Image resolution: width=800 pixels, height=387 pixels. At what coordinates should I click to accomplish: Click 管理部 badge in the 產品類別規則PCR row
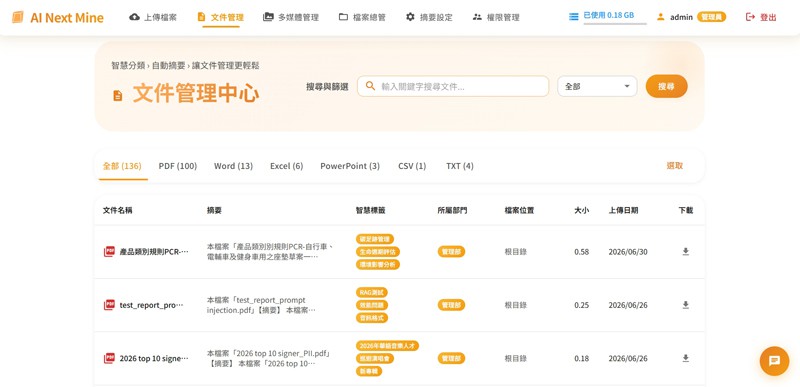pos(451,251)
